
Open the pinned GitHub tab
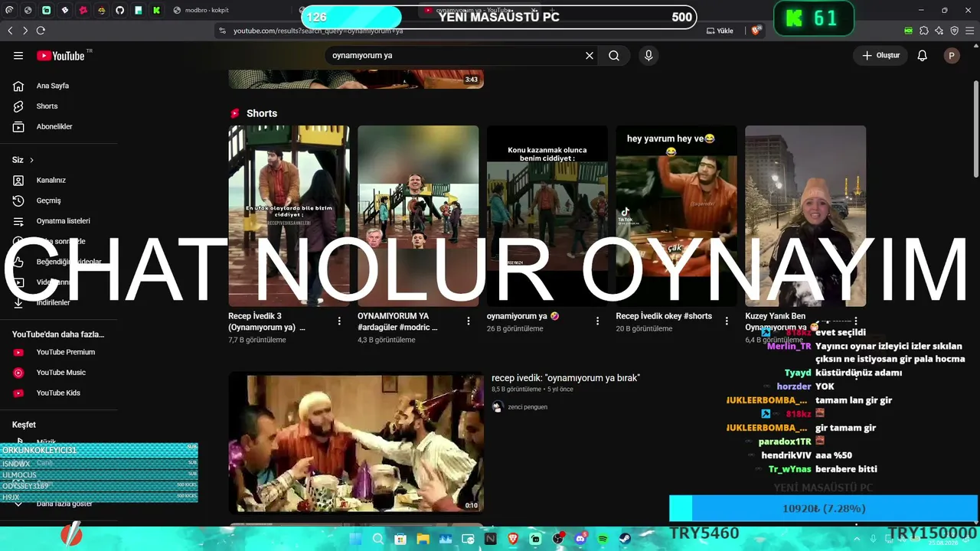click(120, 10)
